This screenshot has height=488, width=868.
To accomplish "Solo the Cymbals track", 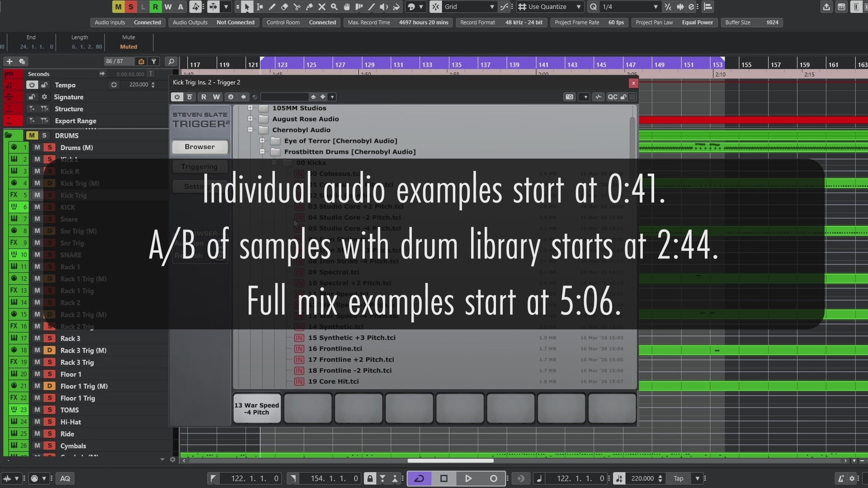I will [50, 446].
